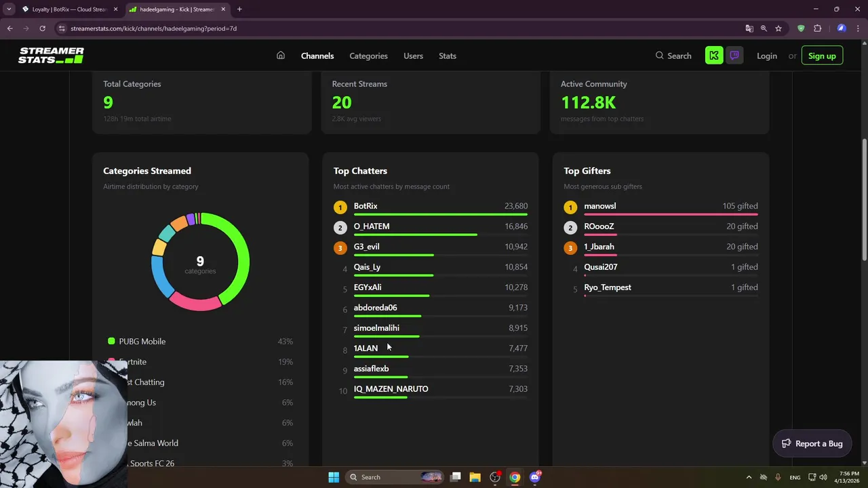The height and width of the screenshot is (488, 868).
Task: Open the Channels nav item
Action: click(x=317, y=56)
